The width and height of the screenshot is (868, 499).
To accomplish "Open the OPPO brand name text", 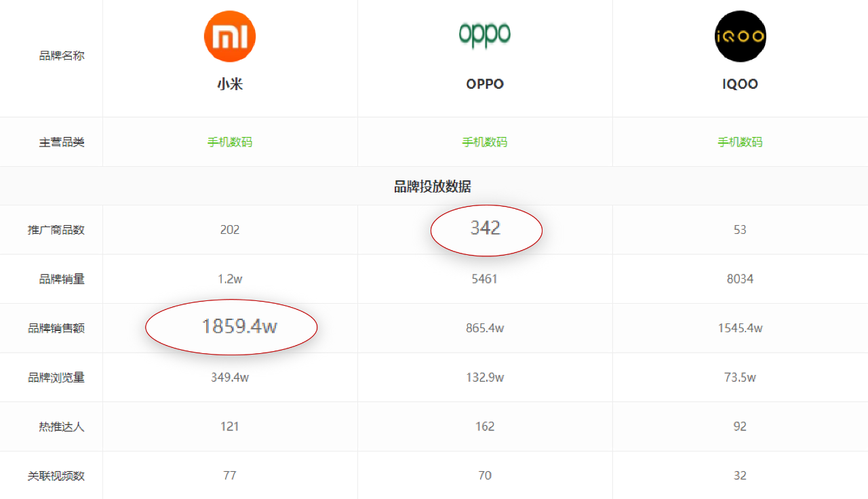I will tap(485, 84).
